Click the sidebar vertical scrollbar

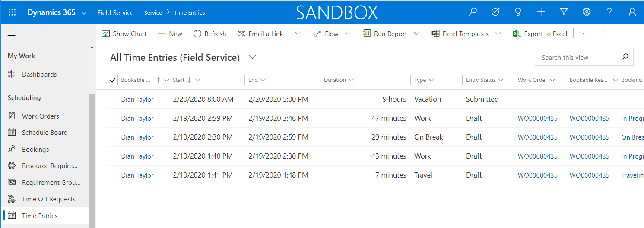(x=92, y=159)
